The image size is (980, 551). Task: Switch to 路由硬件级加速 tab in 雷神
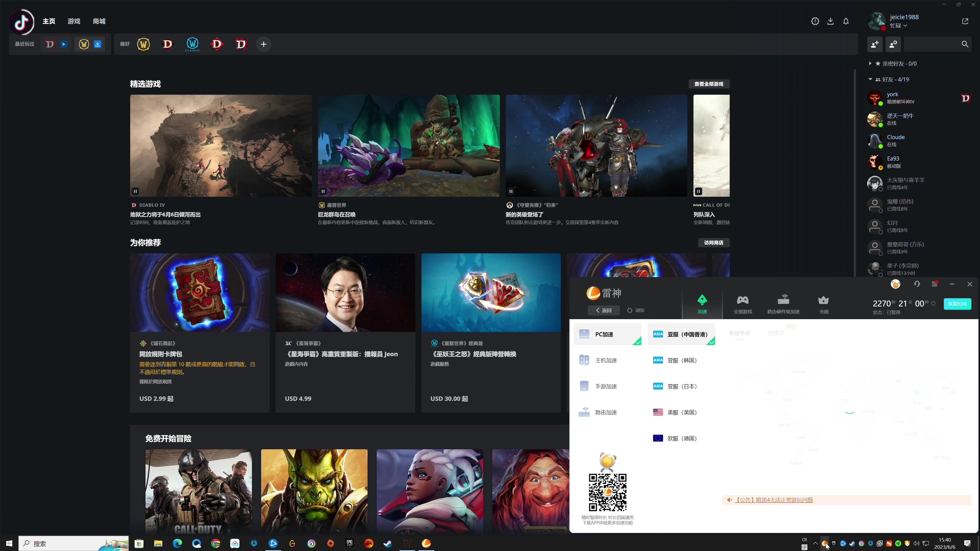783,305
